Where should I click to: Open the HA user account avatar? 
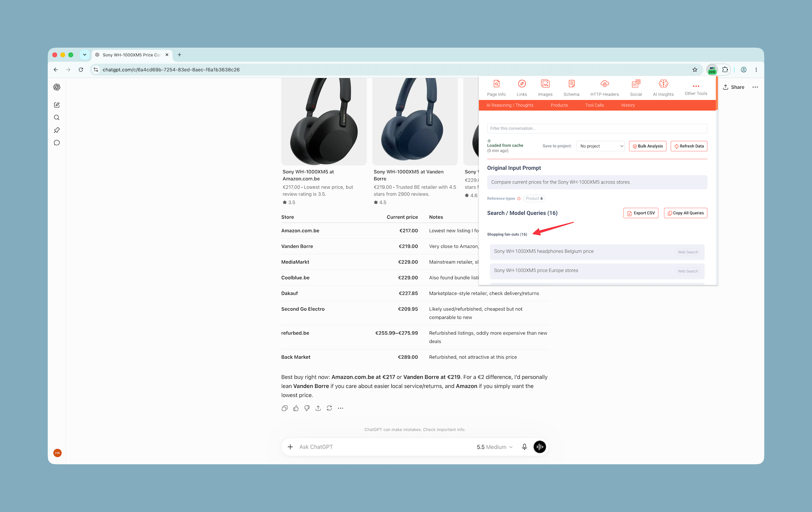click(57, 453)
